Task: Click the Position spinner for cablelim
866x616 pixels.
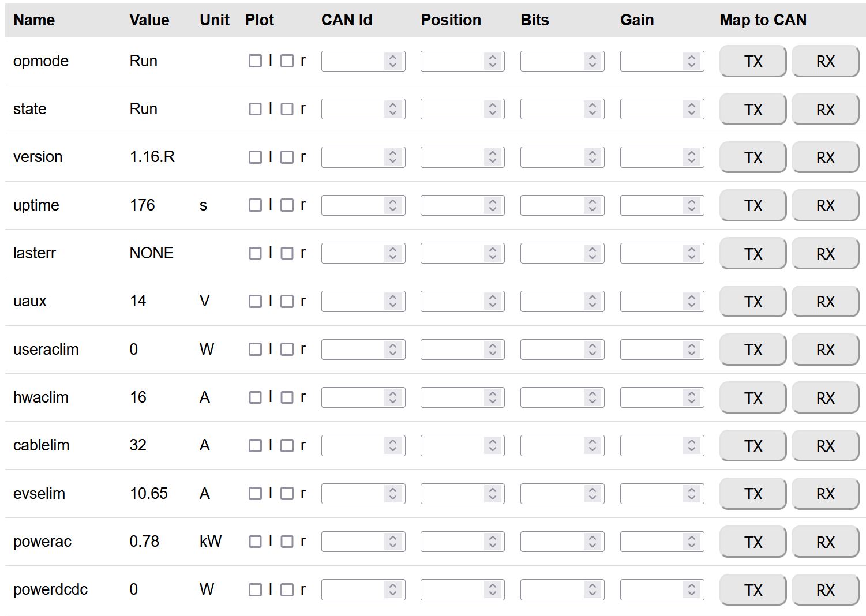Action: [492, 445]
